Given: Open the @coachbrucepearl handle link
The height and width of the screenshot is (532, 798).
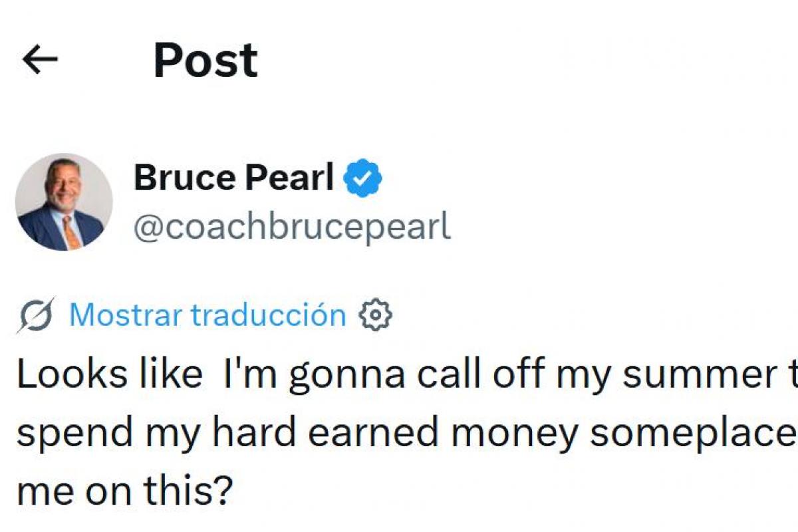Looking at the screenshot, I should pyautogui.click(x=292, y=227).
